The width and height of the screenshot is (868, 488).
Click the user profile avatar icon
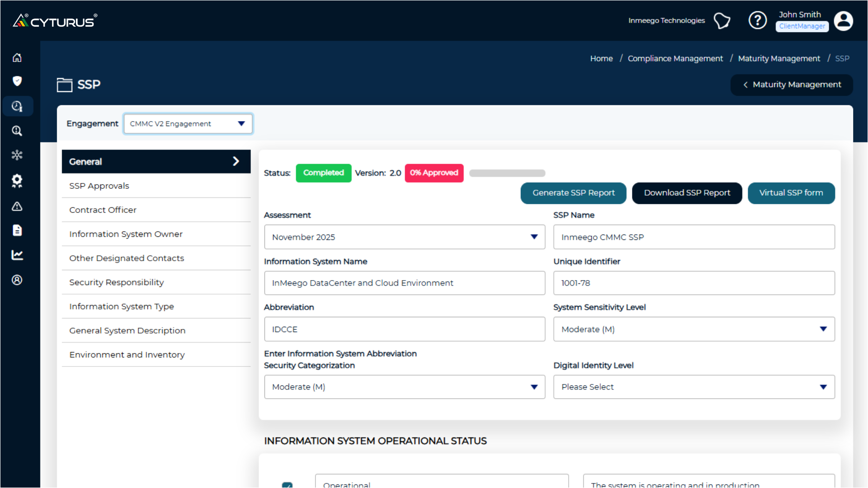pos(843,21)
